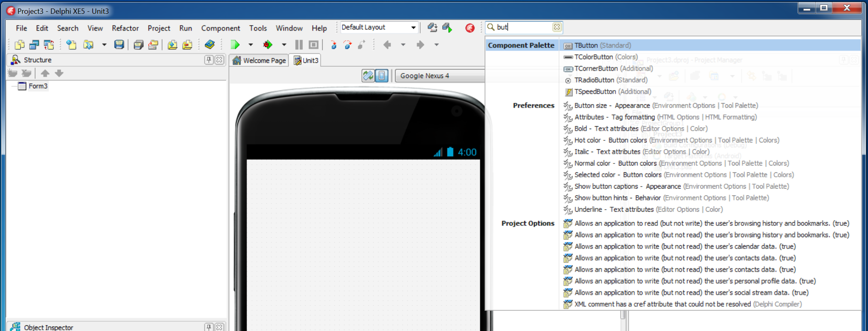Open the Component menu
The image size is (868, 331).
(221, 28)
